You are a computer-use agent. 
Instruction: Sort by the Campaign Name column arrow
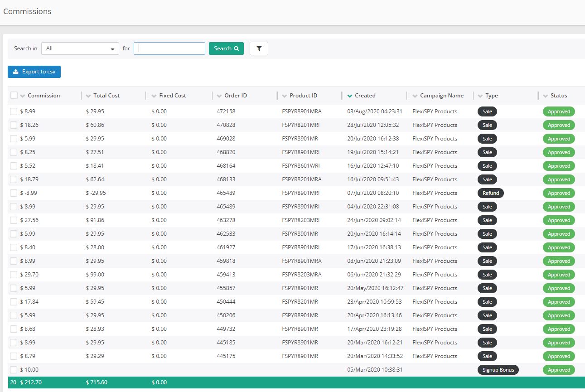tap(415, 96)
